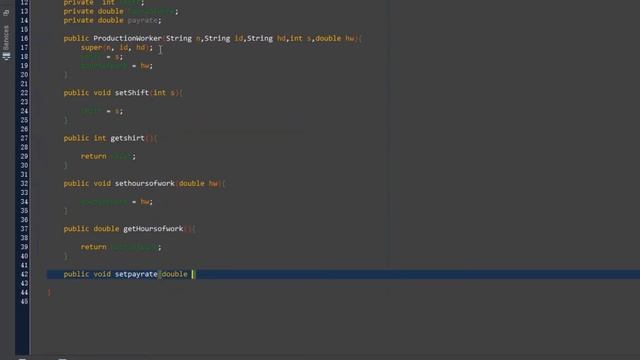Place cursor on setShift method name

tap(132, 93)
